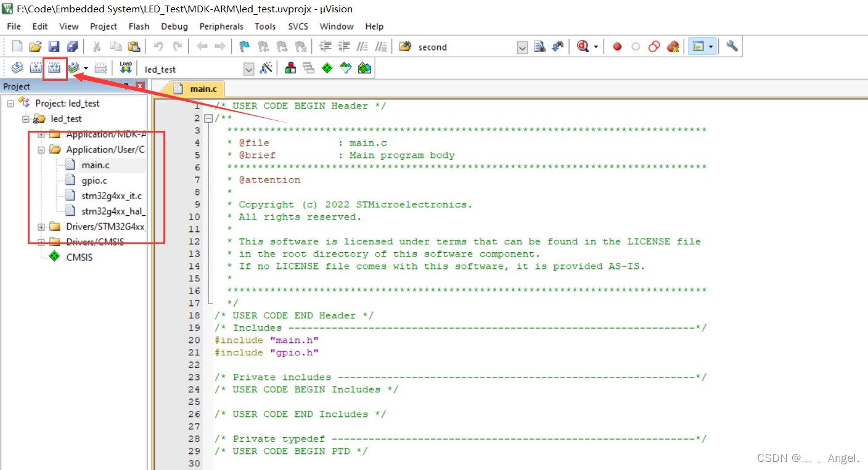Open the window layout dropdown arrow
868x470 pixels.
coord(711,47)
